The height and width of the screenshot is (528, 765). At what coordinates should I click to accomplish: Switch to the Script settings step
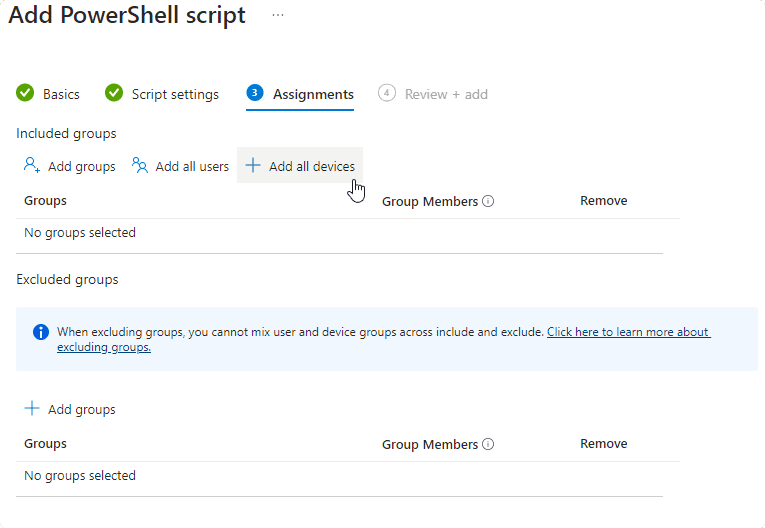click(x=175, y=94)
